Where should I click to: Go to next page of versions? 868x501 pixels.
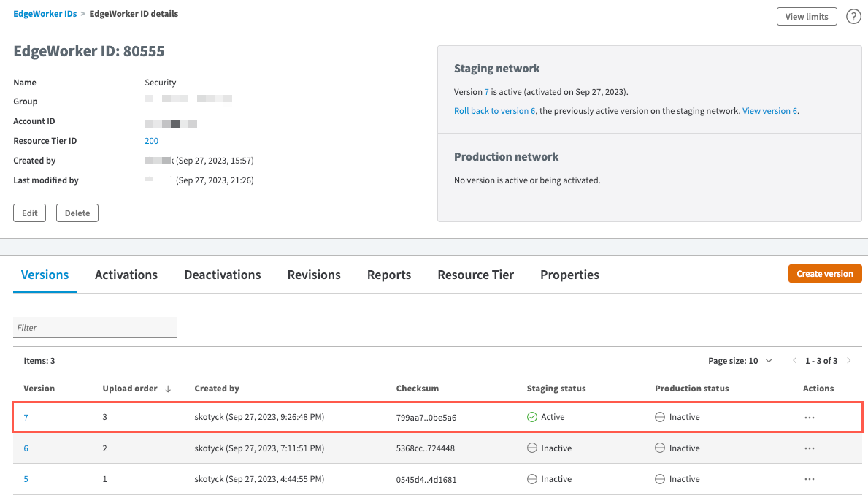[848, 361]
